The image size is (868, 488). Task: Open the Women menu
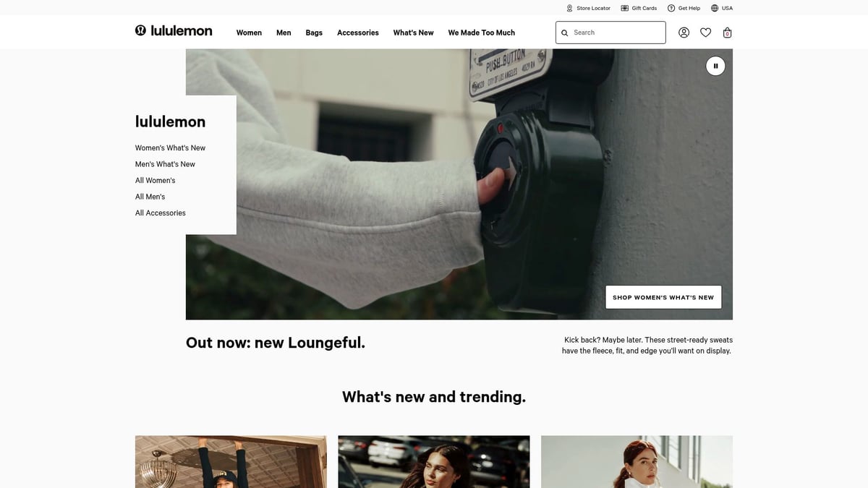pos(249,33)
